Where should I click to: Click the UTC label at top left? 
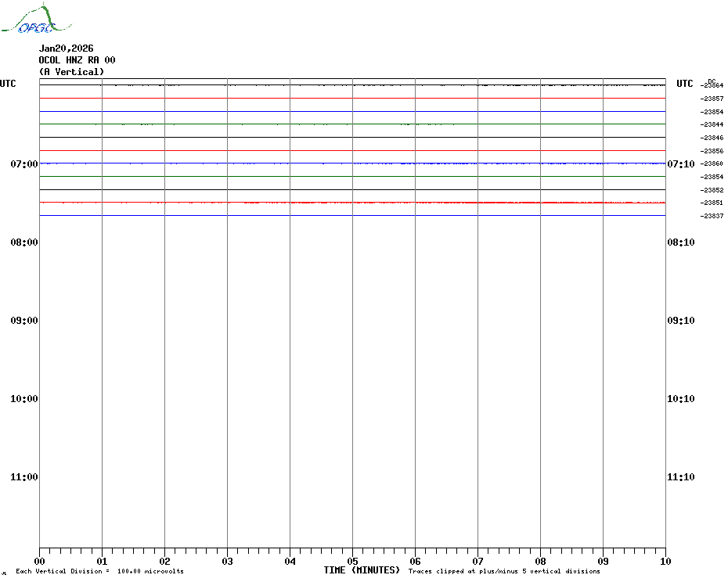tap(8, 84)
